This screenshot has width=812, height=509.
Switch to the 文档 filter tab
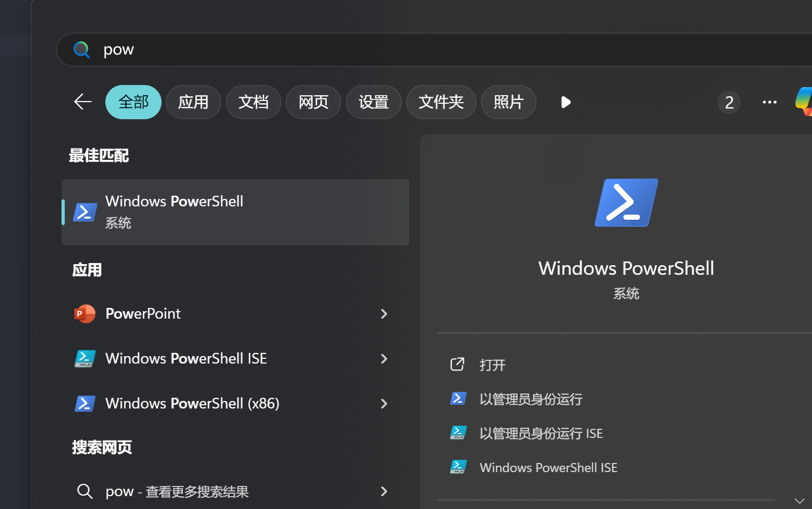(x=253, y=102)
